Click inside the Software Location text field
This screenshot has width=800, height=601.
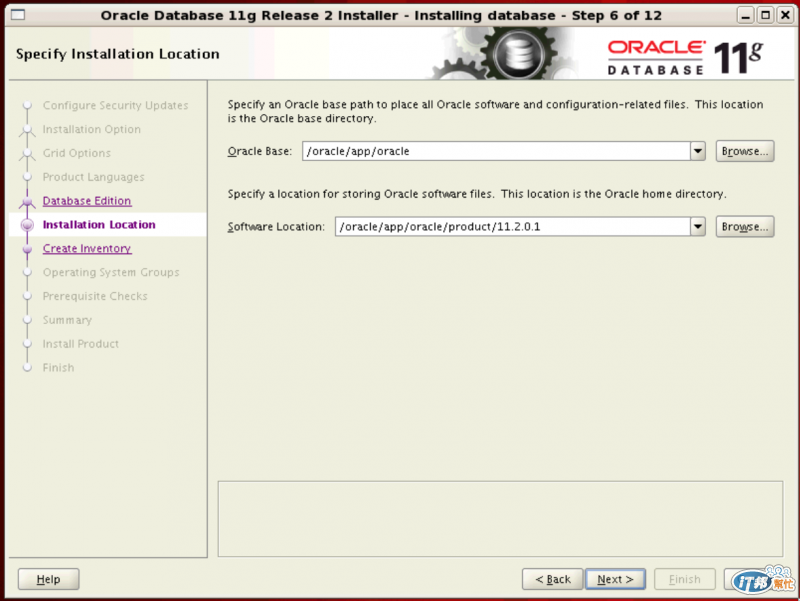(x=512, y=227)
